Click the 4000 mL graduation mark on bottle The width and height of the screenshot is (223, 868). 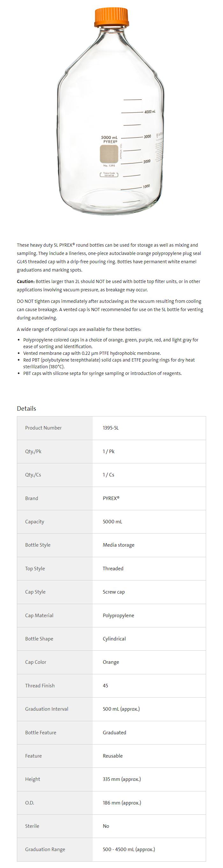[x=149, y=112]
